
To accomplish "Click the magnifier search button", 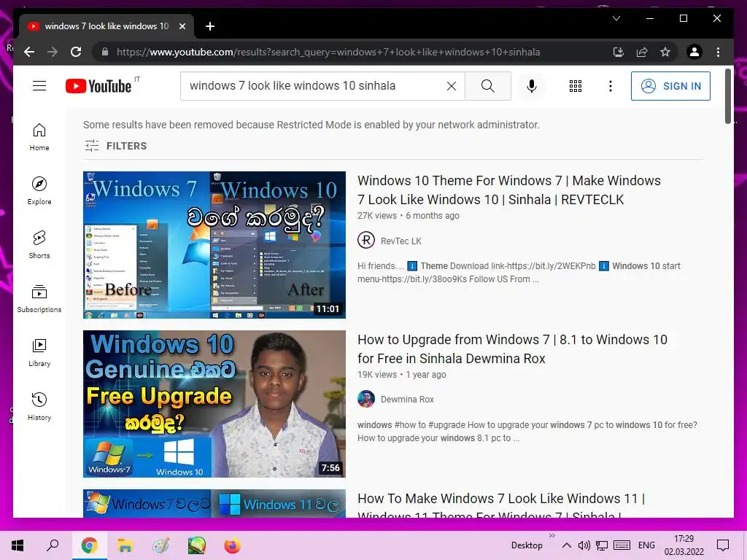I will coord(488,86).
